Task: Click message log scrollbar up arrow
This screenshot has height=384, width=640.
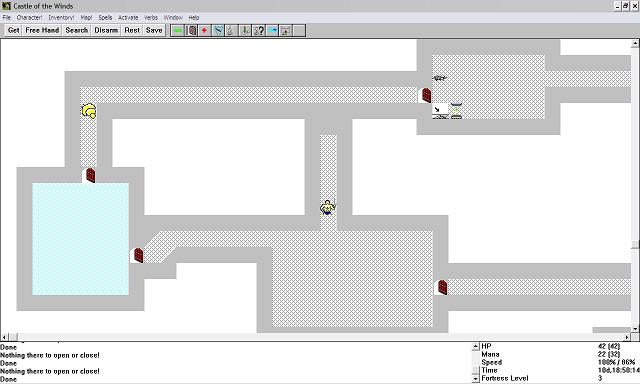Action: click(476, 346)
